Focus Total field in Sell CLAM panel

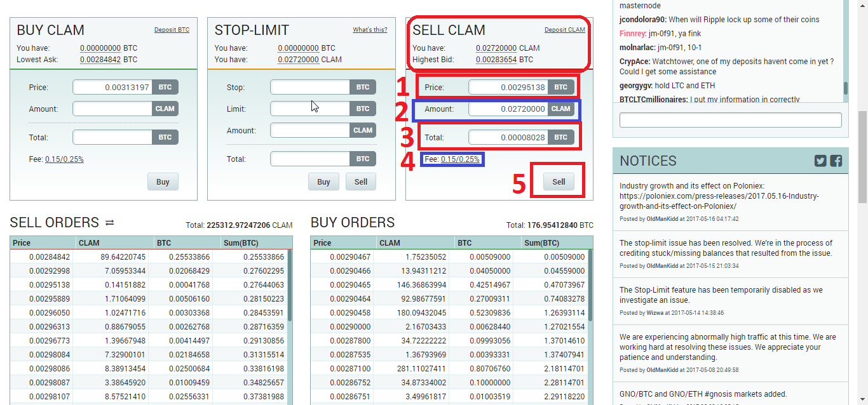508,137
